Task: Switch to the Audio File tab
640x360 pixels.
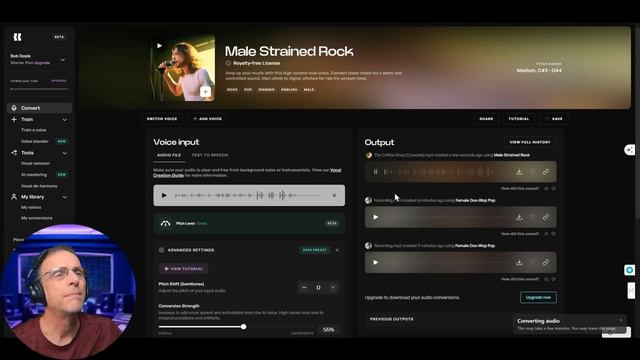Action: click(169, 155)
